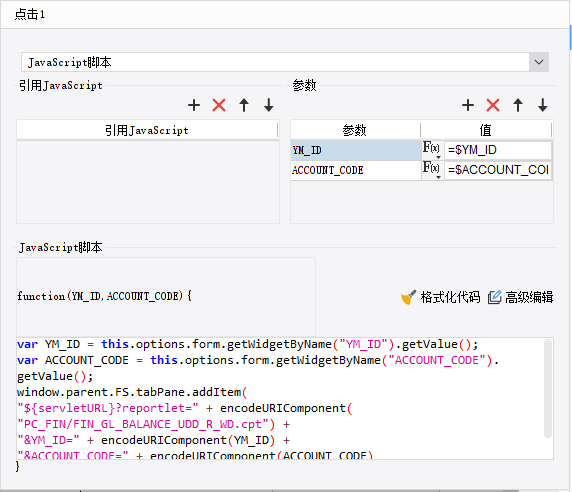Add a new parameter row
Viewport: 572px width, 492px height.
(468, 105)
